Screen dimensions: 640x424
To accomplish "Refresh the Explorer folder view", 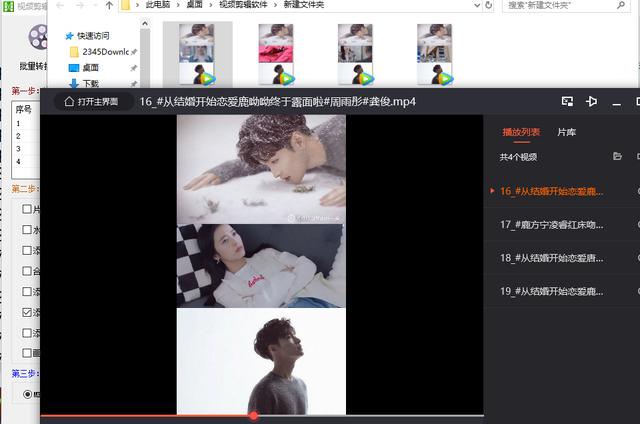I will 488,5.
